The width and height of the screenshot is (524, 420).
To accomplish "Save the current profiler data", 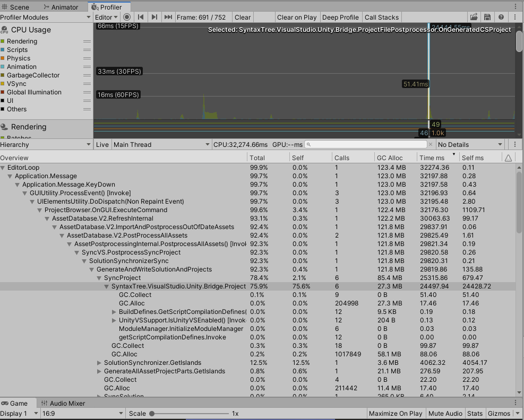I will coord(487,17).
